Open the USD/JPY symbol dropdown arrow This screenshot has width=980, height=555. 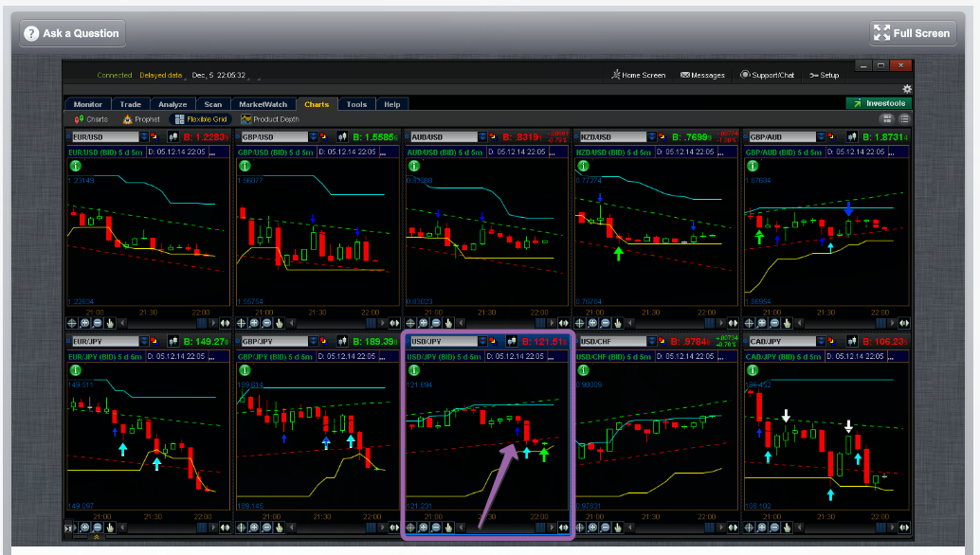tap(484, 341)
